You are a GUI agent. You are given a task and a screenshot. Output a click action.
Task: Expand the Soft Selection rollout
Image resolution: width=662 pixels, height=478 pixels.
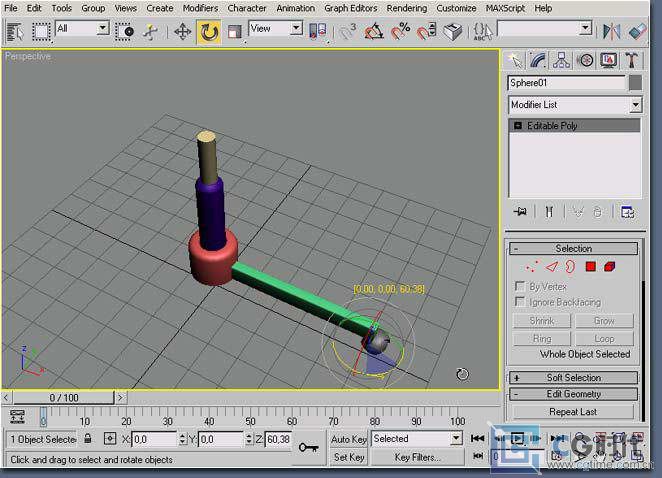pyautogui.click(x=573, y=378)
